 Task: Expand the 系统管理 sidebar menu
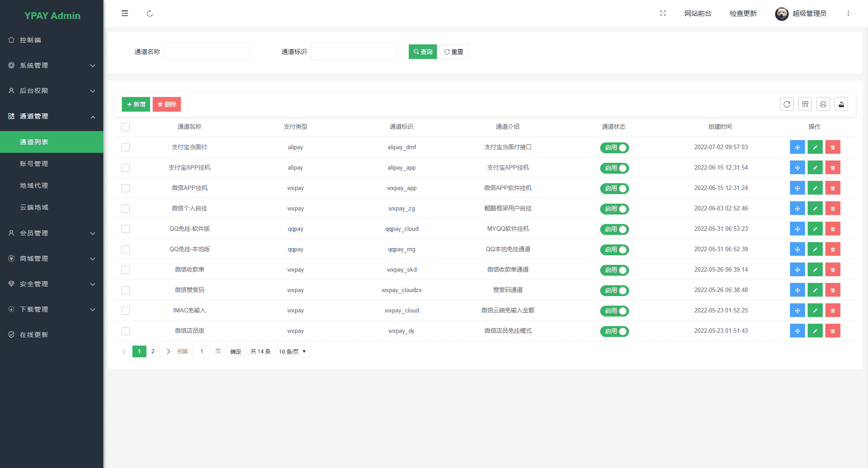(52, 65)
